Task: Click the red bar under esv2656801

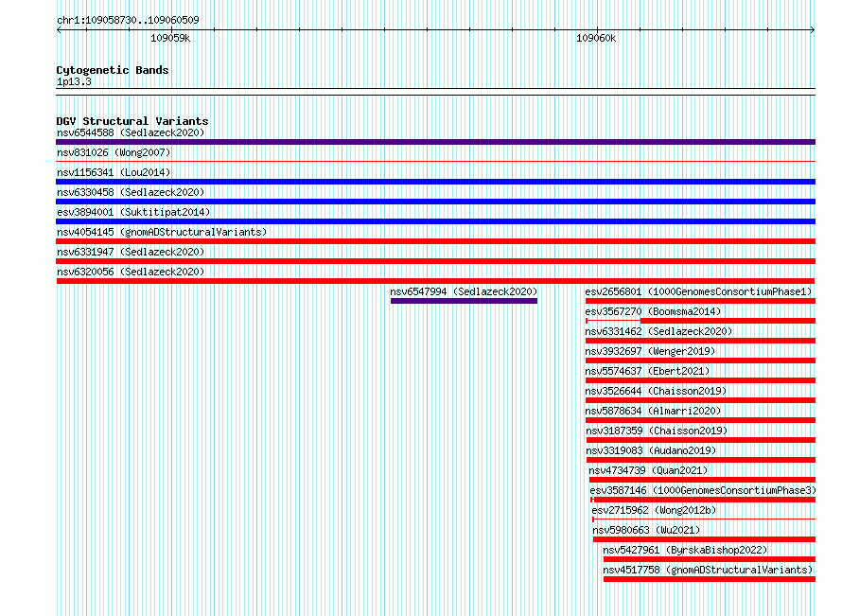Action: [x=700, y=301]
